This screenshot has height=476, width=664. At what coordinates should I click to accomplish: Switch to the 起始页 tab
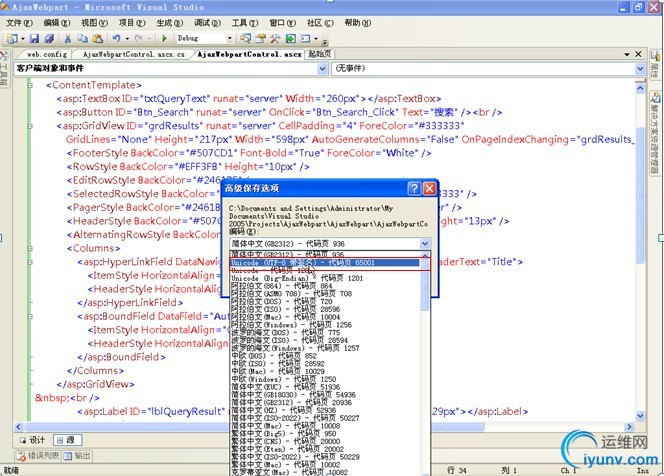coord(320,54)
